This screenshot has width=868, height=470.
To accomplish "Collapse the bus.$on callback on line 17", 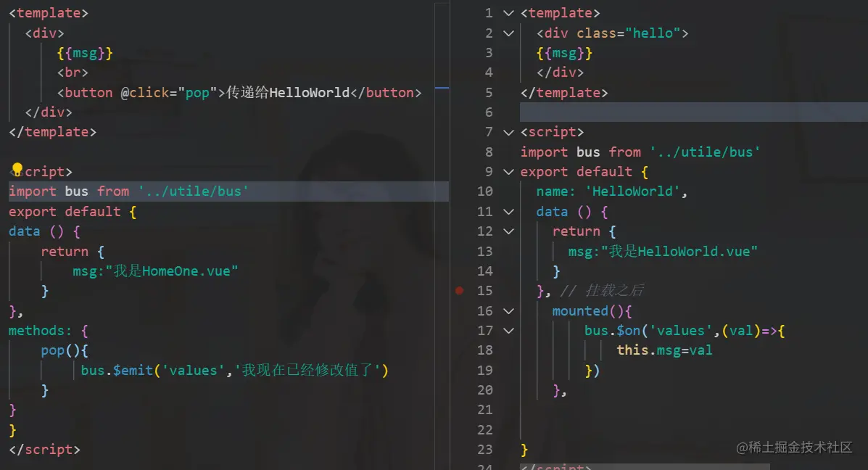I will 508,330.
